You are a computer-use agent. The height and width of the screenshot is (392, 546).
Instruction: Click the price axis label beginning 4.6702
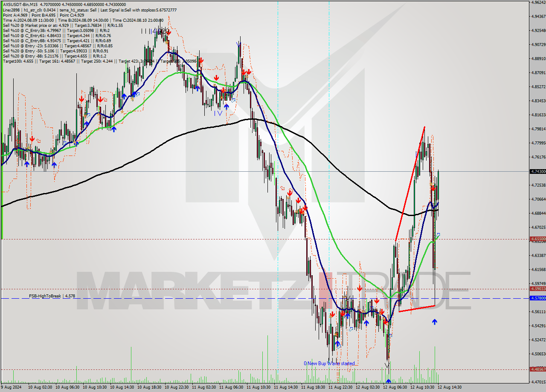[538, 227]
